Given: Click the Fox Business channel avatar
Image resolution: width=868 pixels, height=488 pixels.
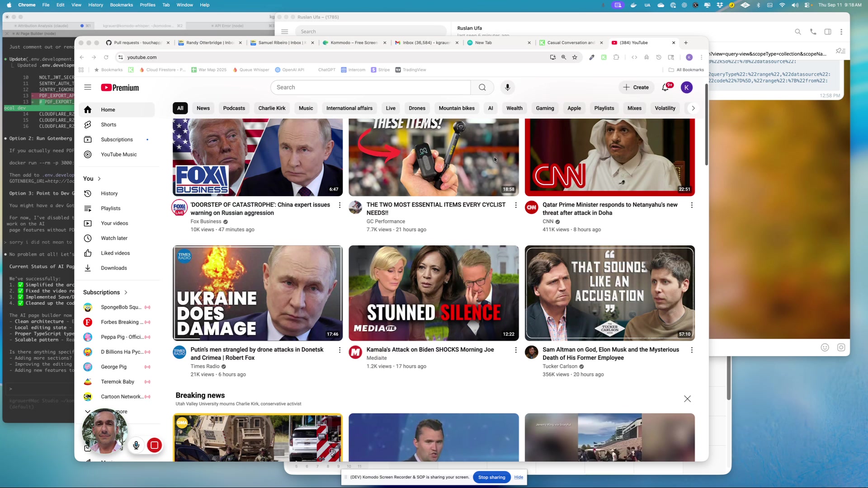Looking at the screenshot, I should pos(179,207).
